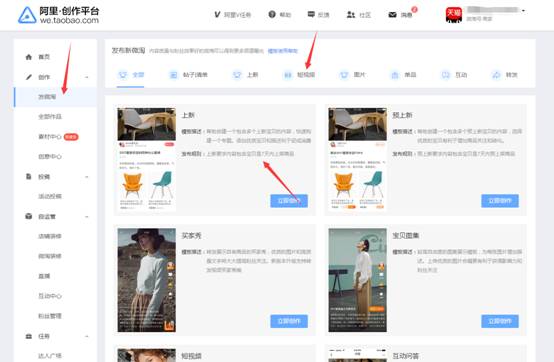The image size is (554, 362).
Task: Switch to the 全部 tab label
Action: point(138,75)
